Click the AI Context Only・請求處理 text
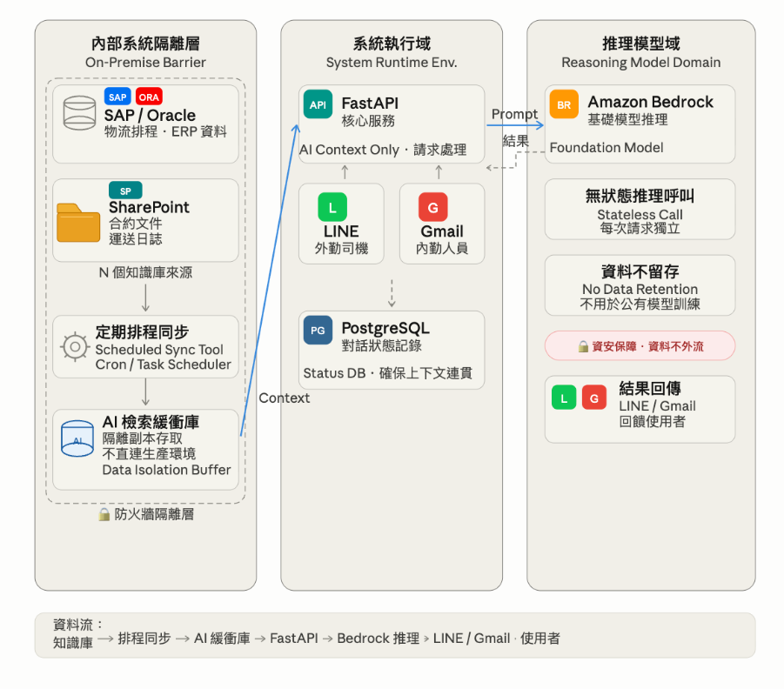 click(x=383, y=150)
